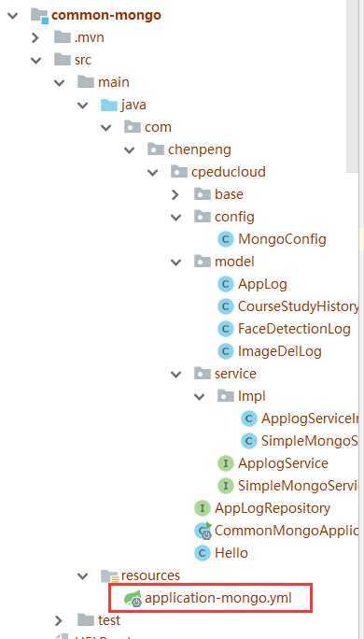Image resolution: width=364 pixels, height=639 pixels.
Task: Click the common-mongo module folder icon
Action: tap(40, 16)
